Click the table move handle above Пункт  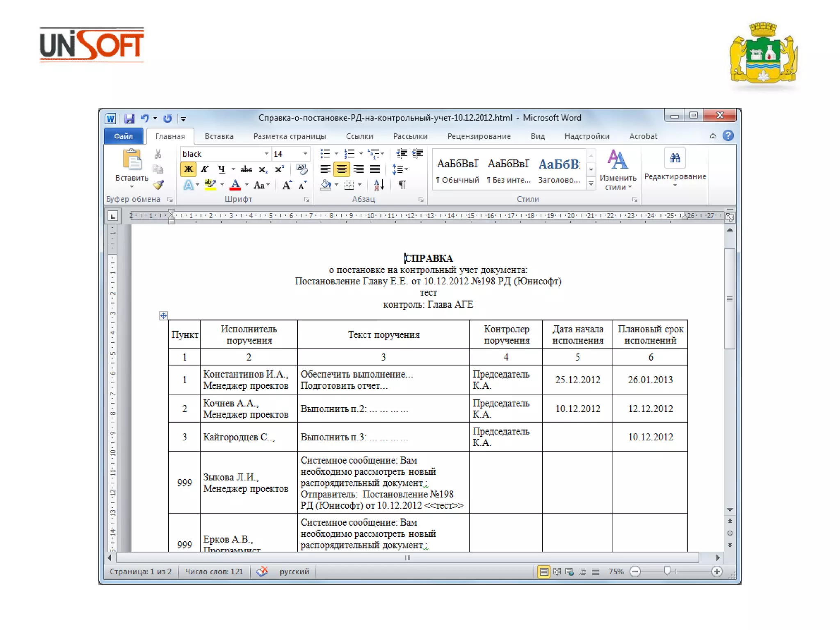[x=163, y=315]
